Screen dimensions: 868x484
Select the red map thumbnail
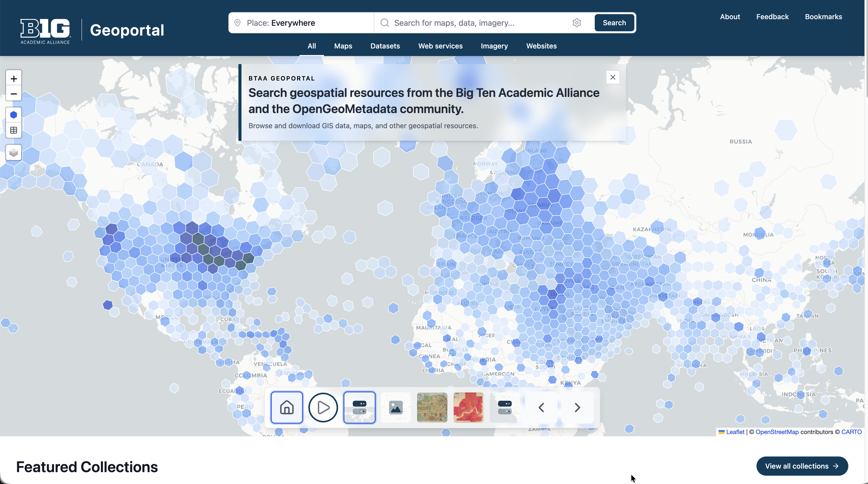[468, 408]
